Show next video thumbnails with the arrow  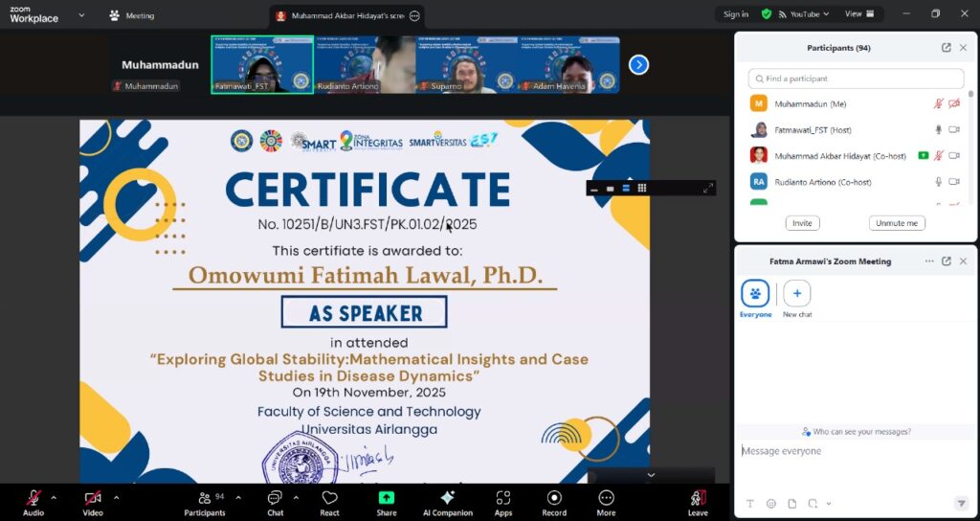tap(639, 65)
